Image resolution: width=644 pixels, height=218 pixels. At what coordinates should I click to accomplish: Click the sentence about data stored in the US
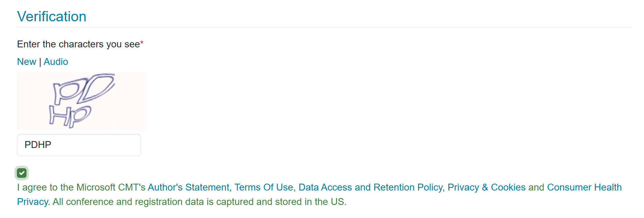coord(200,202)
